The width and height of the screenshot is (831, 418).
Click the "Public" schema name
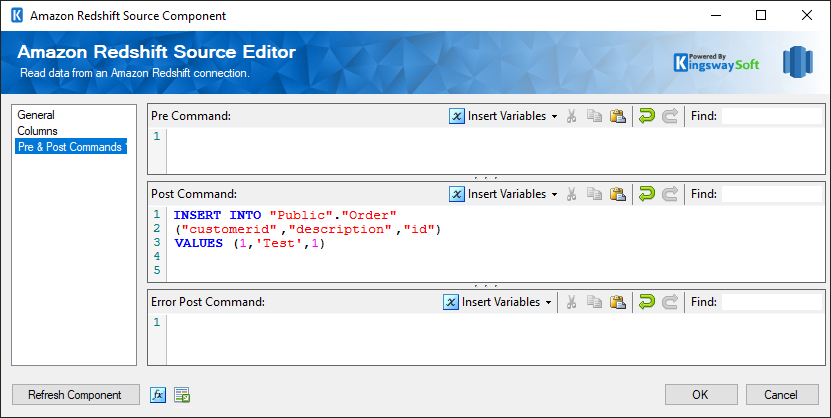tap(301, 216)
